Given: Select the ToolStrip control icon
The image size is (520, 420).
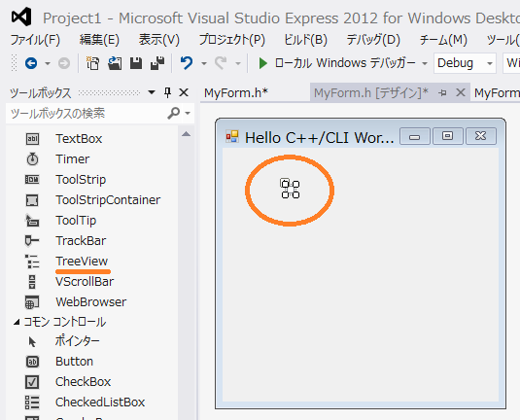Looking at the screenshot, I should [x=32, y=180].
